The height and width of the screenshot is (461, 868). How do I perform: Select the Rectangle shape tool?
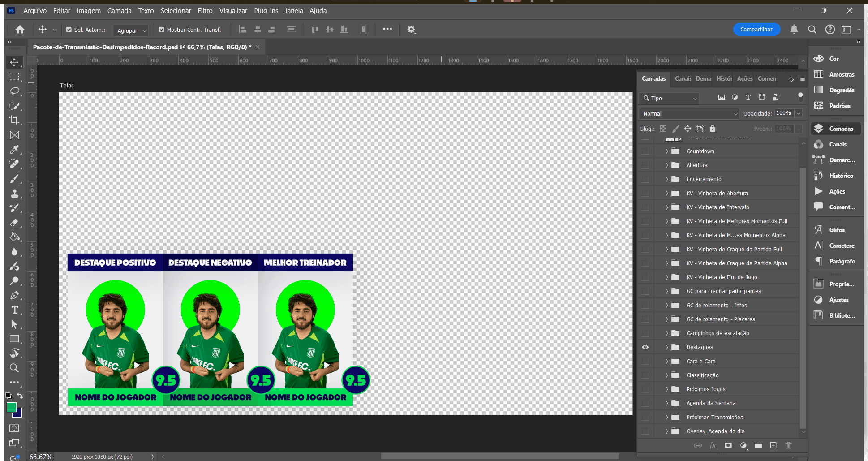coord(14,339)
